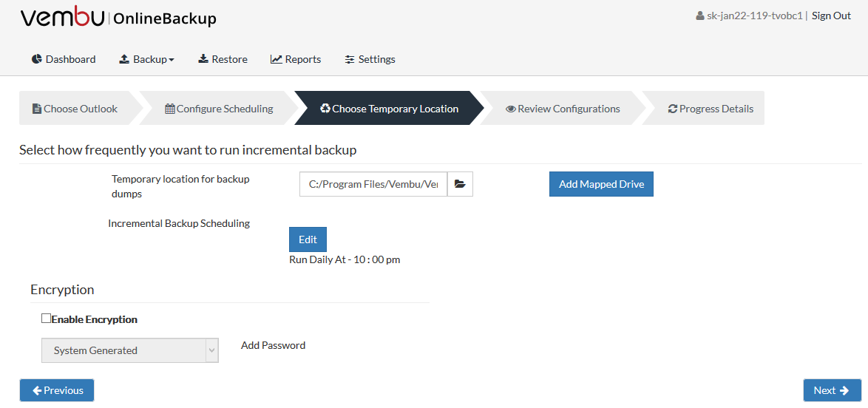Viewport: 868px width, 408px height.
Task: Click calendar icon on Configure Scheduling step
Action: coord(170,109)
